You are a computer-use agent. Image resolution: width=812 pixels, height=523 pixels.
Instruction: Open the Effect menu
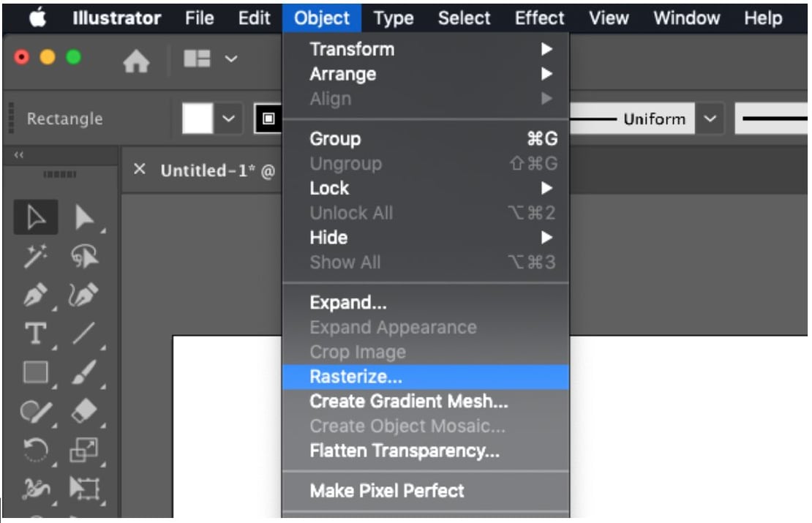(x=539, y=18)
